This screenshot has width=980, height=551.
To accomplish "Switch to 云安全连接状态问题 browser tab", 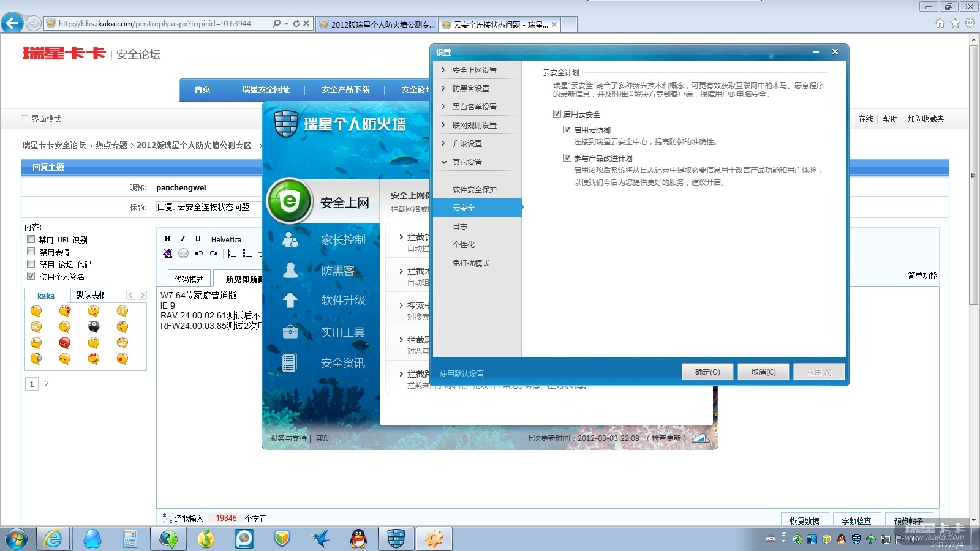I will click(500, 24).
